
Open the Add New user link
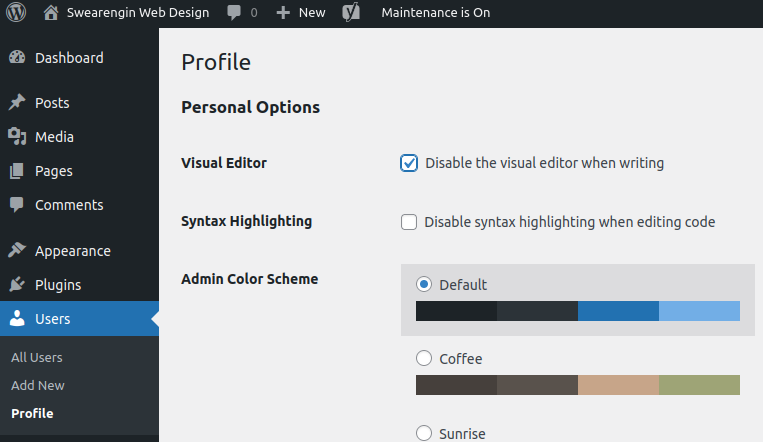[37, 386]
